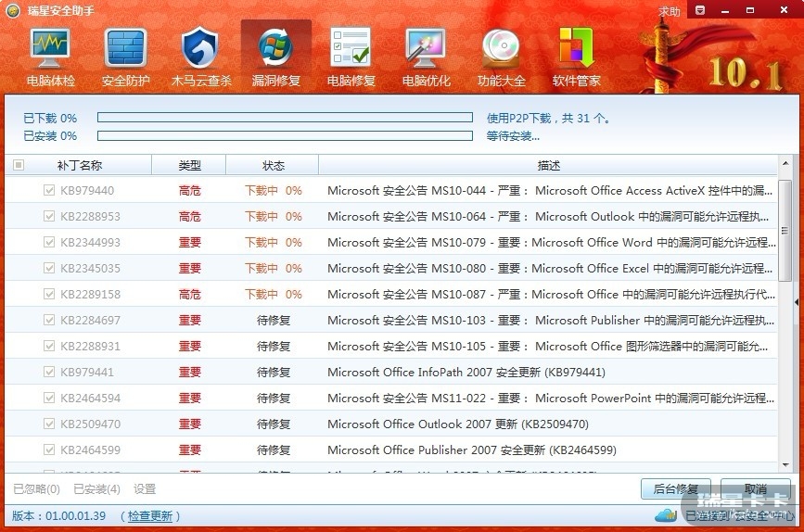
Task: Click the scrollbar down arrow
Action: [x=785, y=465]
